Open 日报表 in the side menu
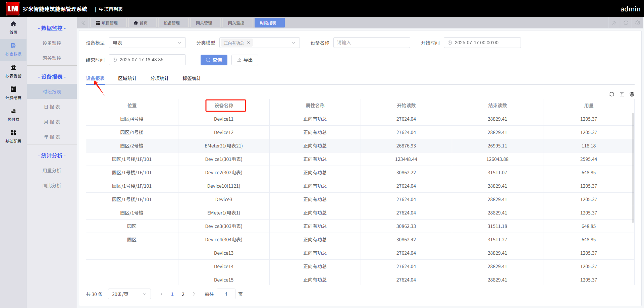This screenshot has height=308, width=644. point(52,107)
